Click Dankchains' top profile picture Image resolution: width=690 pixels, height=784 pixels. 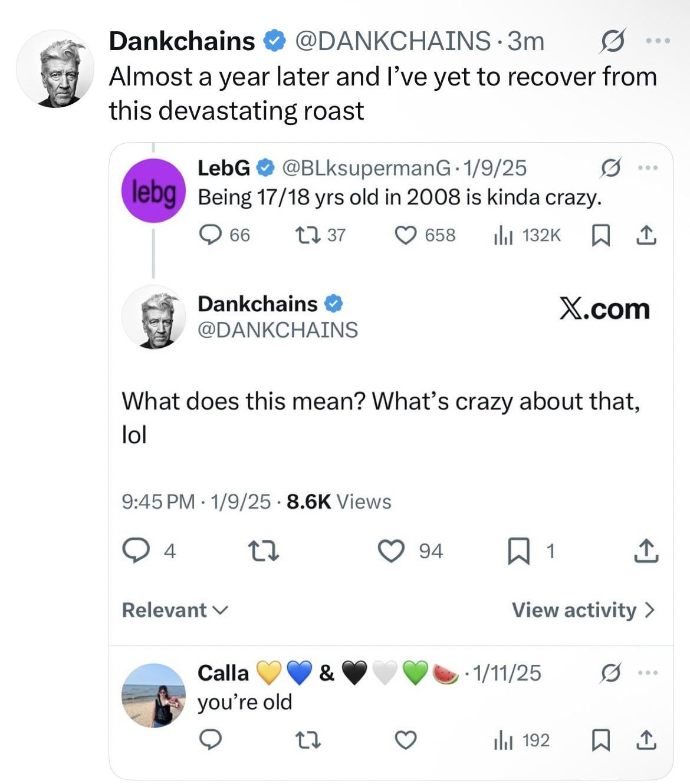coord(55,68)
